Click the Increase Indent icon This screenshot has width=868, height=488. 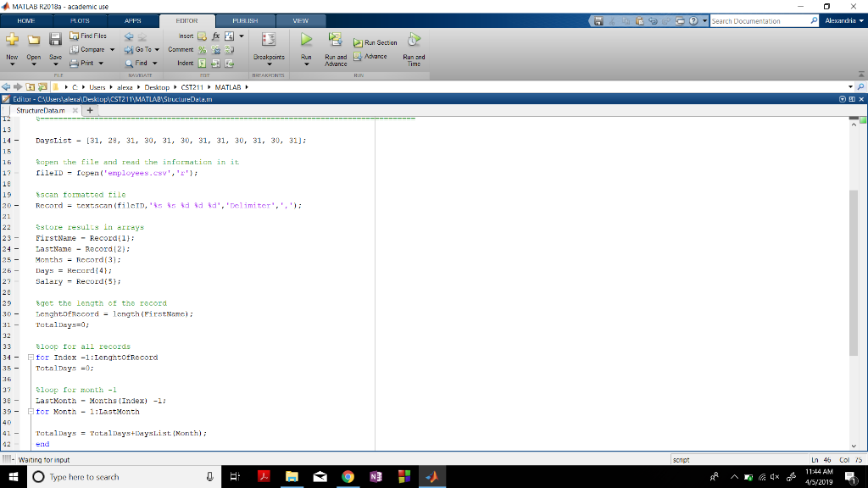click(x=216, y=64)
